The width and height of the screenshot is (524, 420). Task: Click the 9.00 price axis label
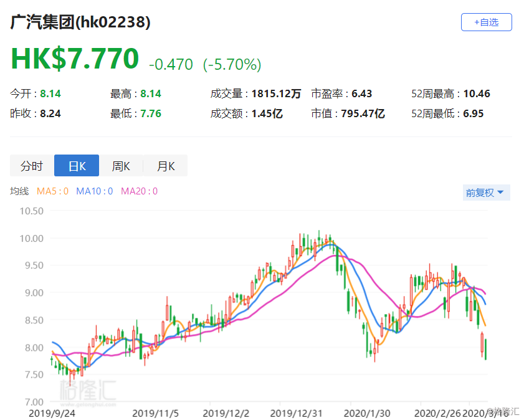click(34, 293)
